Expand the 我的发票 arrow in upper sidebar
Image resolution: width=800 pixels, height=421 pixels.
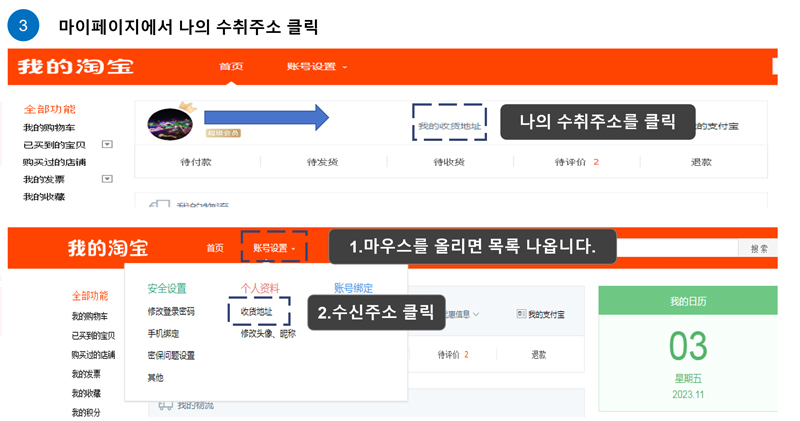click(107, 178)
